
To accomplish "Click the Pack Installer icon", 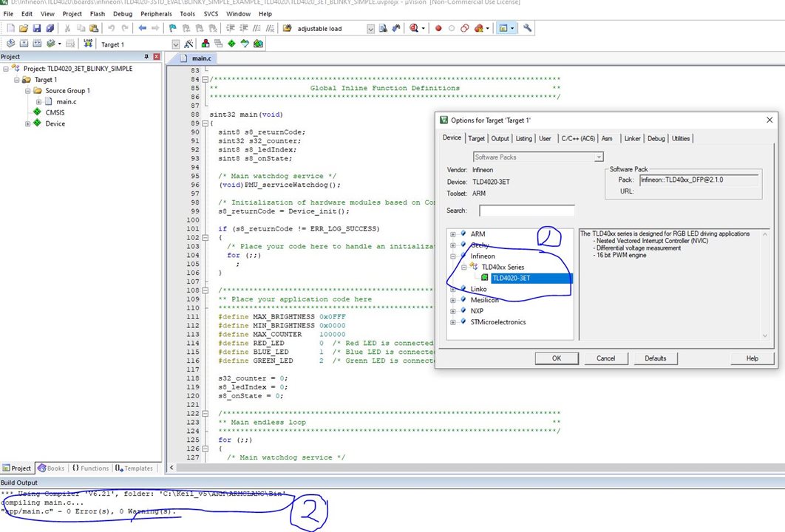I will [258, 44].
